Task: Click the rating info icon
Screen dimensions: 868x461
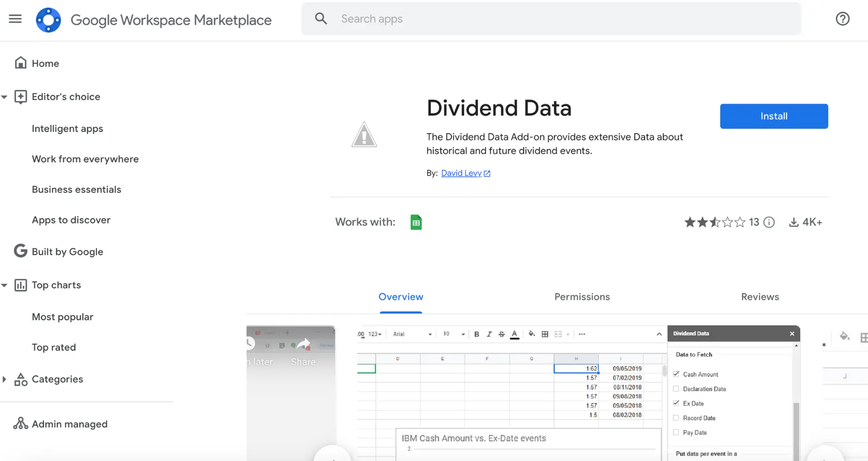Action: click(769, 222)
